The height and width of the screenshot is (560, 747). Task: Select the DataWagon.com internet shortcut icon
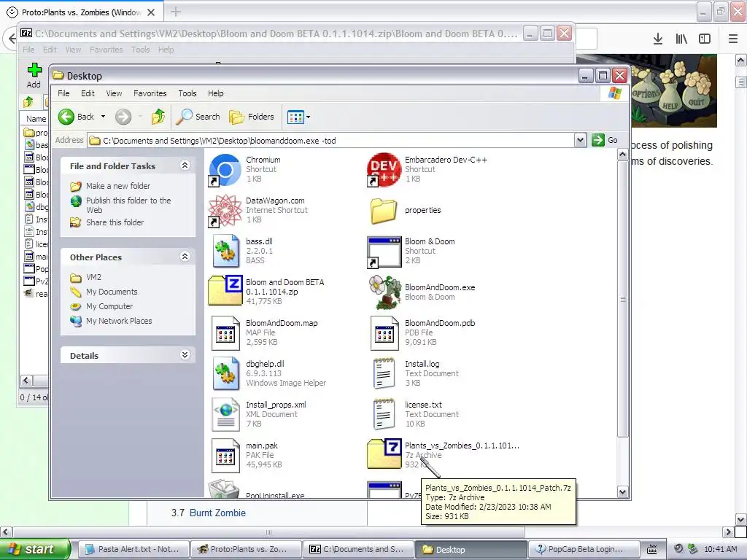(225, 211)
